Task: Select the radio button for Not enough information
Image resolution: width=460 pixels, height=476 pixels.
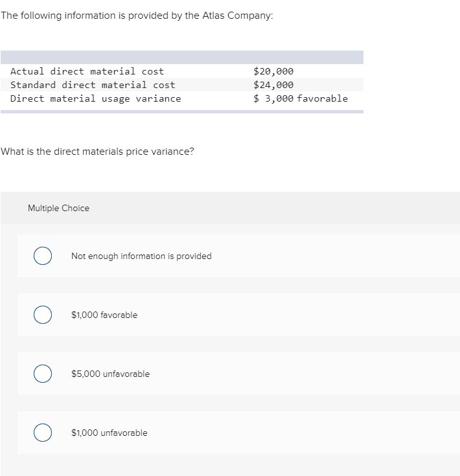Action: tap(43, 256)
